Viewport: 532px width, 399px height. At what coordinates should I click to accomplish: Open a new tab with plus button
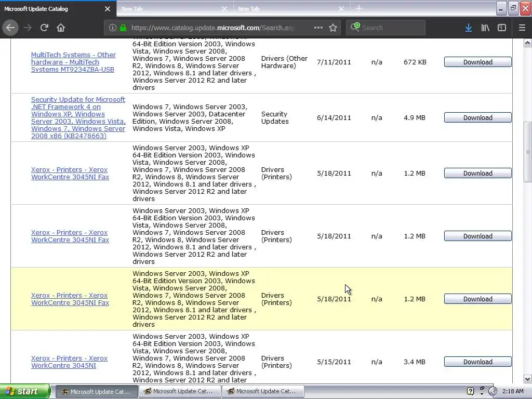point(358,8)
